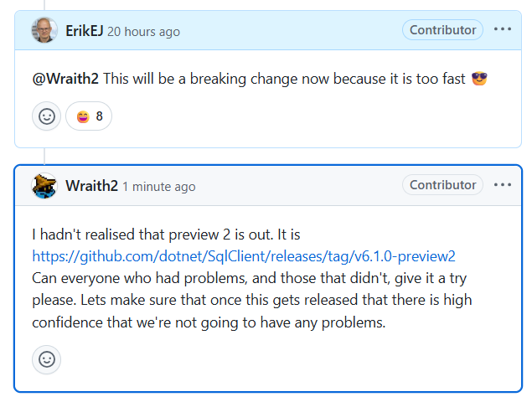Add a reaction to Wraith2's comment
Screen dimensions: 532x402
tap(47, 359)
